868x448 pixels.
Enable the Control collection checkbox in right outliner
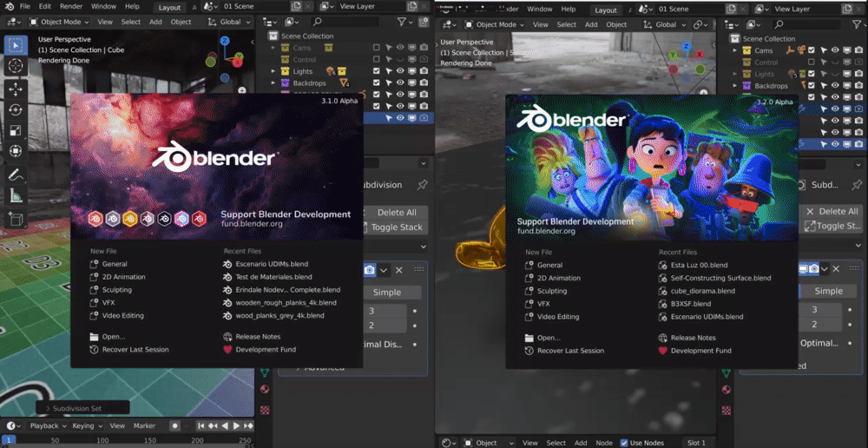(x=812, y=62)
